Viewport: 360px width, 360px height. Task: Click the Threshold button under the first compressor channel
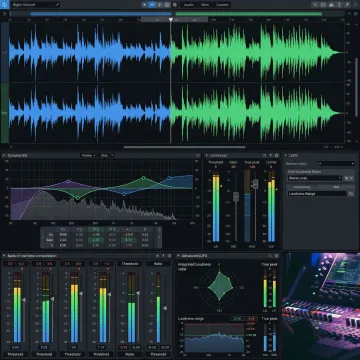point(16,354)
